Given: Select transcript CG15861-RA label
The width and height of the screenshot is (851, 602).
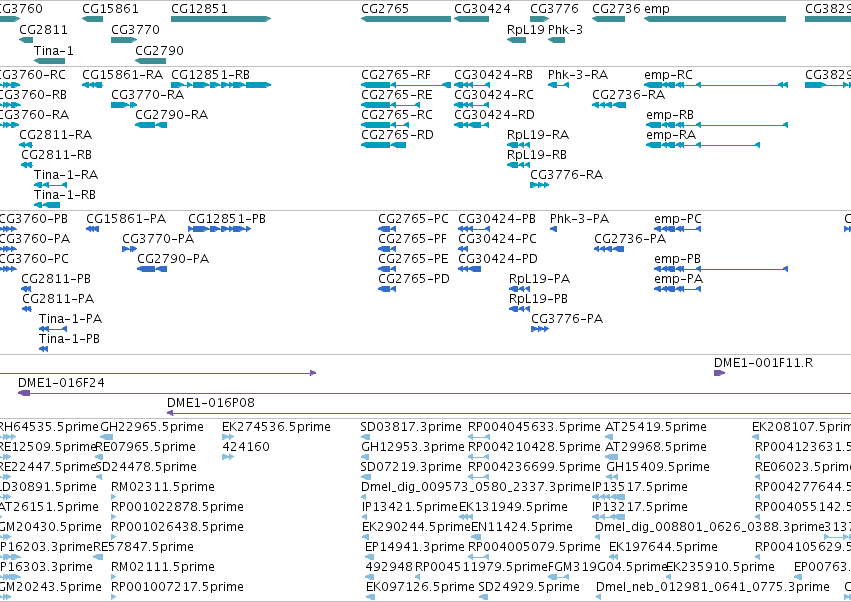Looking at the screenshot, I should pyautogui.click(x=122, y=74).
